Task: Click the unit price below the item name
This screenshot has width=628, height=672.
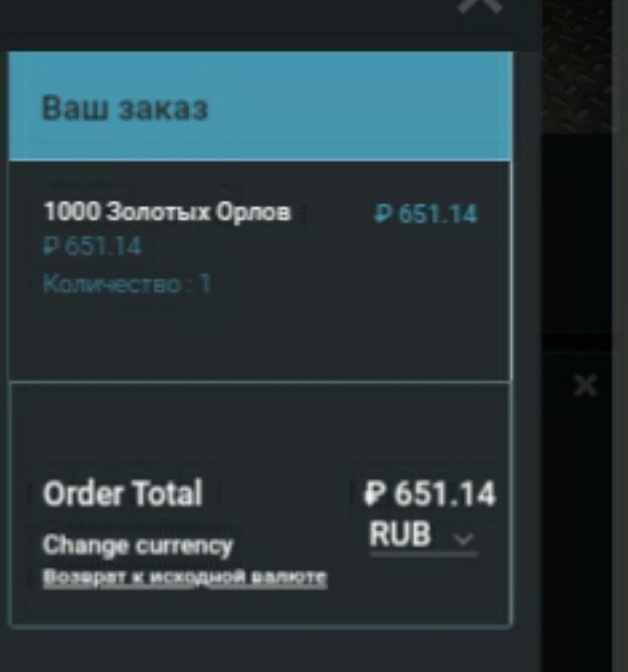Action: [x=92, y=247]
